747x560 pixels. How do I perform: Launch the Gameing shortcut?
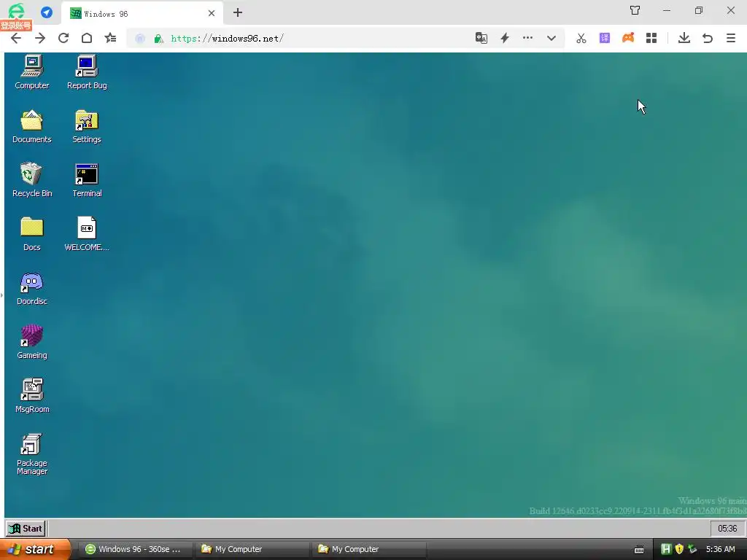pos(32,342)
